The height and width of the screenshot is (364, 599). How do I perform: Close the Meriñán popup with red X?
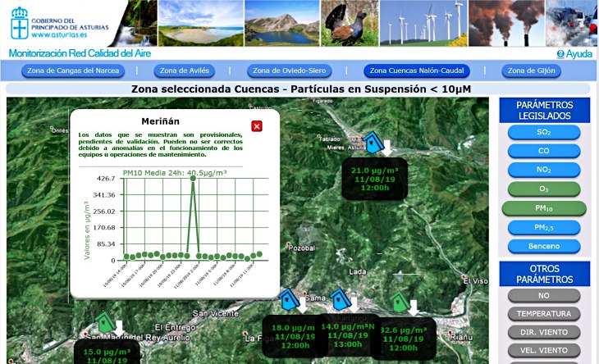pyautogui.click(x=257, y=126)
